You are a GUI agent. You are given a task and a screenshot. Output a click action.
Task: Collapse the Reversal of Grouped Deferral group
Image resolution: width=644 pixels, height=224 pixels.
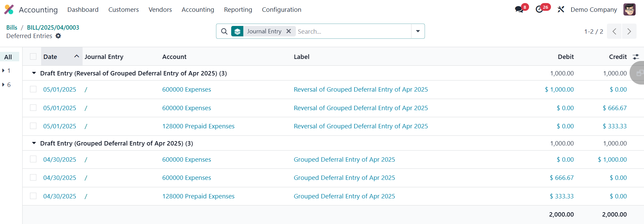(34, 73)
